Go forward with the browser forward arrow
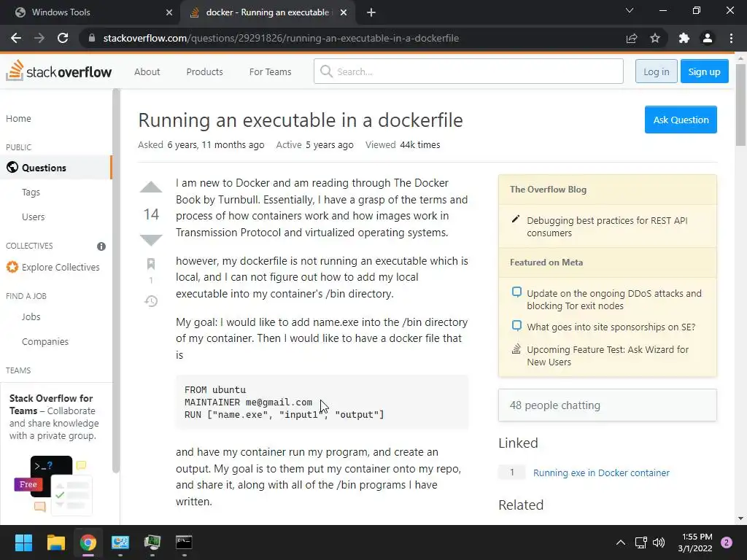Image resolution: width=747 pixels, height=560 pixels. pos(39,38)
